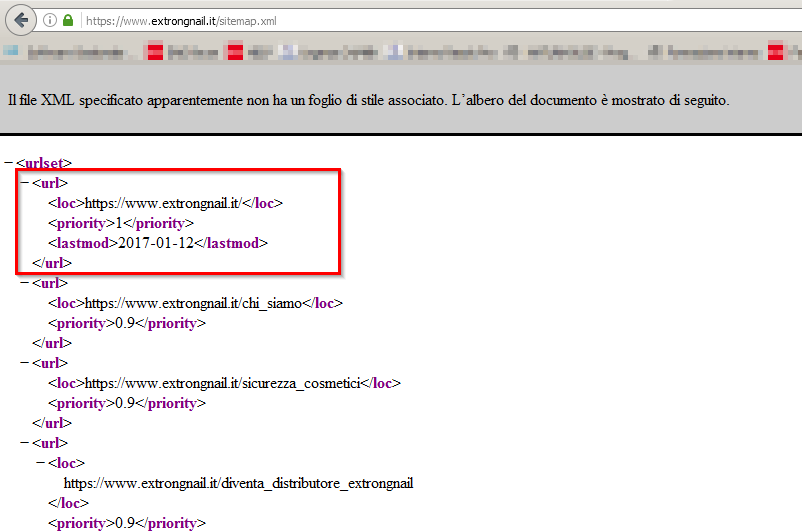Viewport: 802px width, 532px height.
Task: Click the green padlock security icon
Action: (68, 20)
